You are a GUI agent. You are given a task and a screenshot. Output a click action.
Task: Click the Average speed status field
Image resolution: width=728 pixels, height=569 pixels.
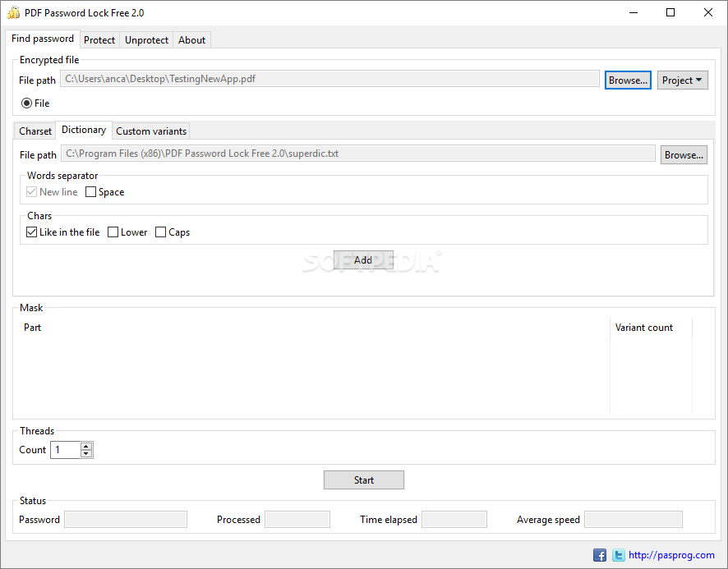[634, 520]
